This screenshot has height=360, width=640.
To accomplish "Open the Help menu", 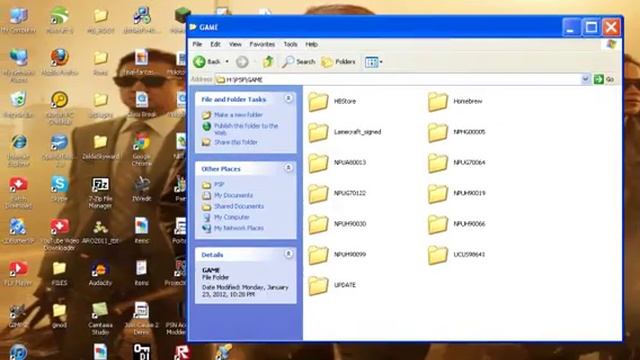I will tap(311, 44).
